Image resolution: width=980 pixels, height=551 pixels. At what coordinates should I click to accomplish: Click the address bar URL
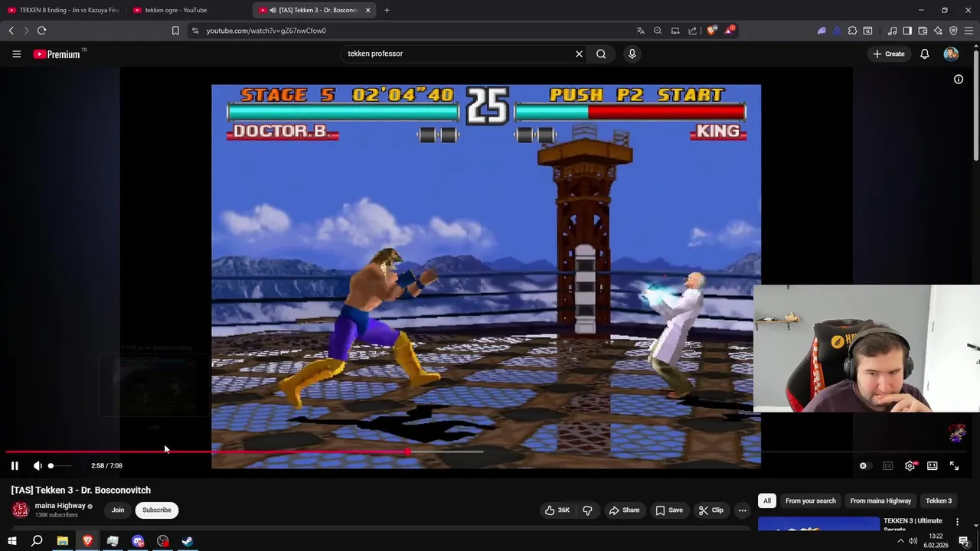point(266,31)
